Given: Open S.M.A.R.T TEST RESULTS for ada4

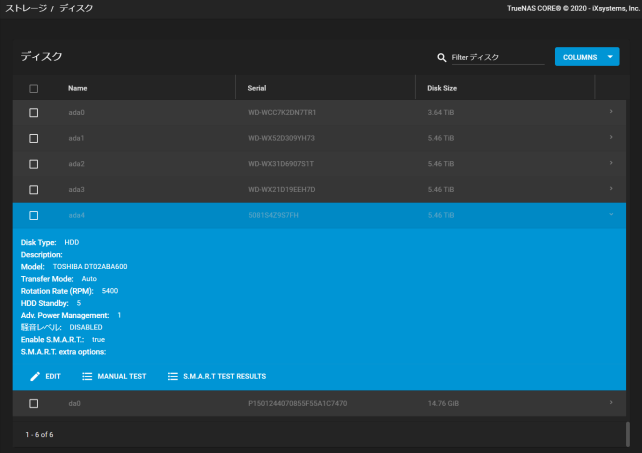Looking at the screenshot, I should tap(224, 376).
